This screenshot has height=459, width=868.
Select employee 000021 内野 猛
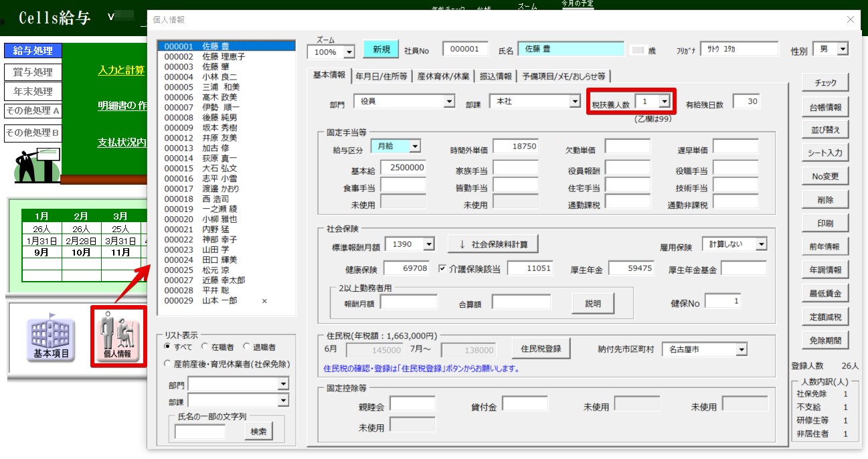pyautogui.click(x=227, y=230)
